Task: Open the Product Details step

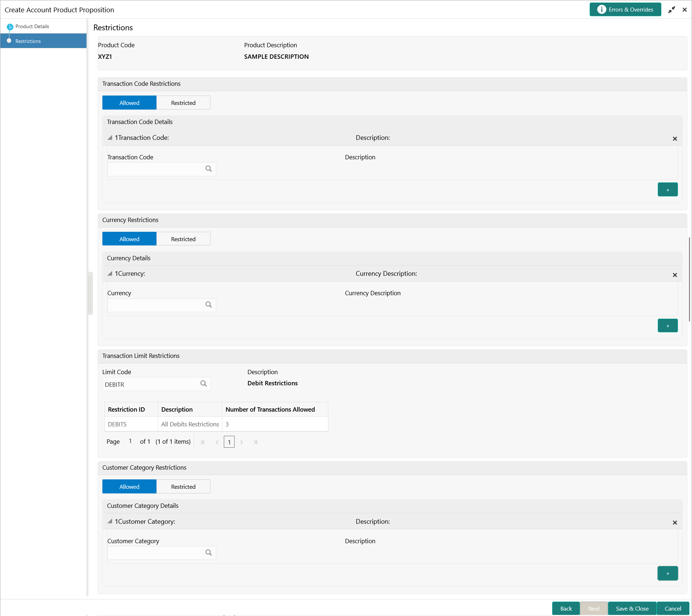Action: [32, 26]
